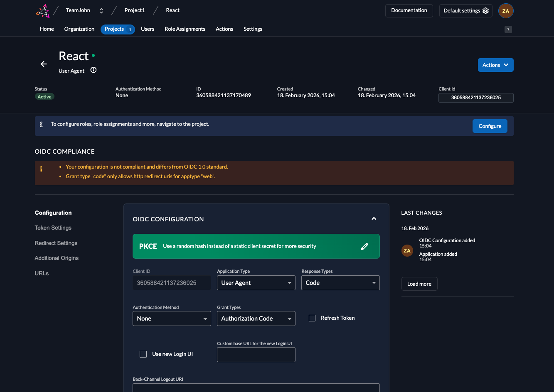Open the Grant Types dropdown

tap(256, 318)
